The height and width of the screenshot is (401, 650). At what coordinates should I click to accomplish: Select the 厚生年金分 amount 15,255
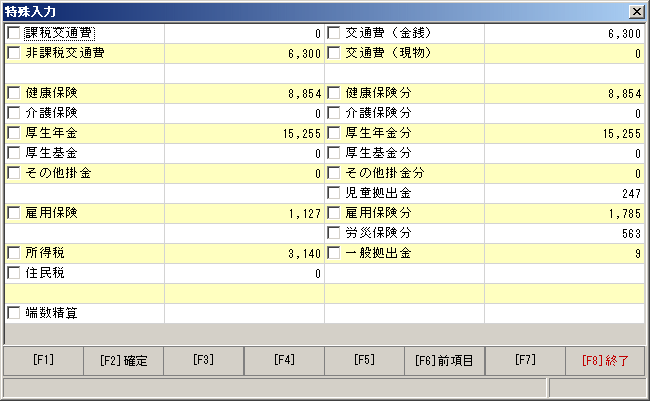point(564,133)
